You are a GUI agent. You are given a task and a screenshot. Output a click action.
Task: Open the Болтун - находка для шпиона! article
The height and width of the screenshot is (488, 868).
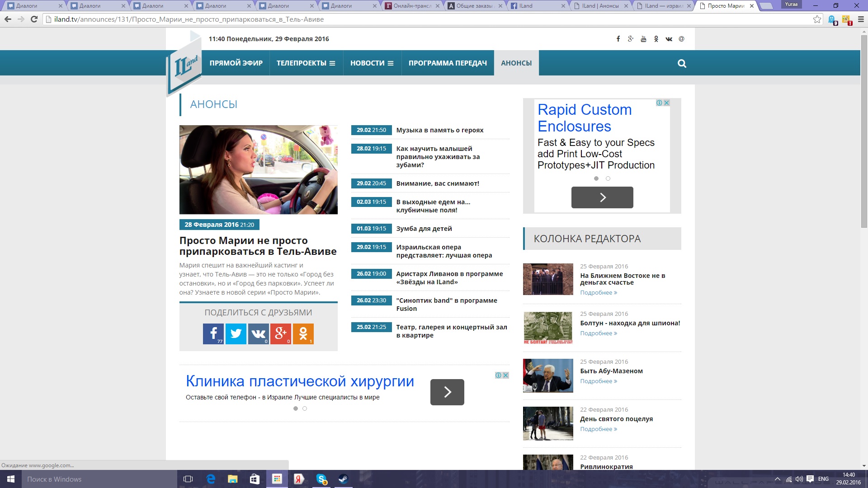click(x=630, y=323)
